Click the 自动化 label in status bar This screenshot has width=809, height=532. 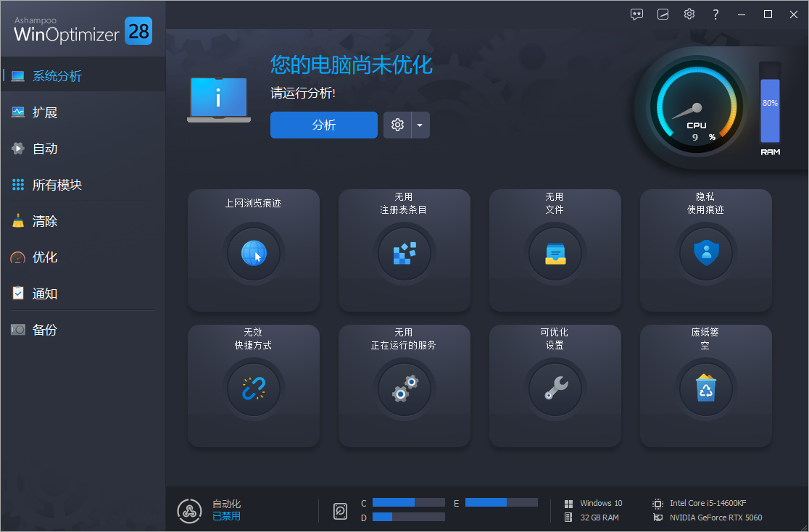point(226,504)
